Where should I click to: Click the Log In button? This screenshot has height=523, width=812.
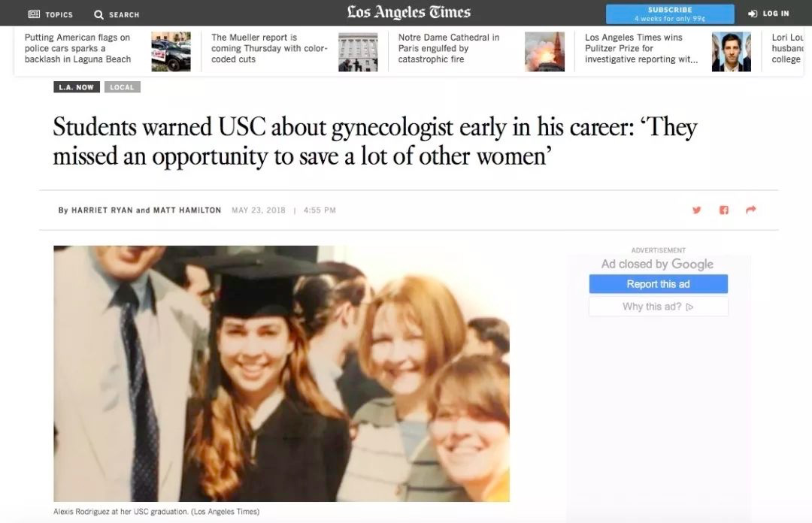(x=768, y=14)
